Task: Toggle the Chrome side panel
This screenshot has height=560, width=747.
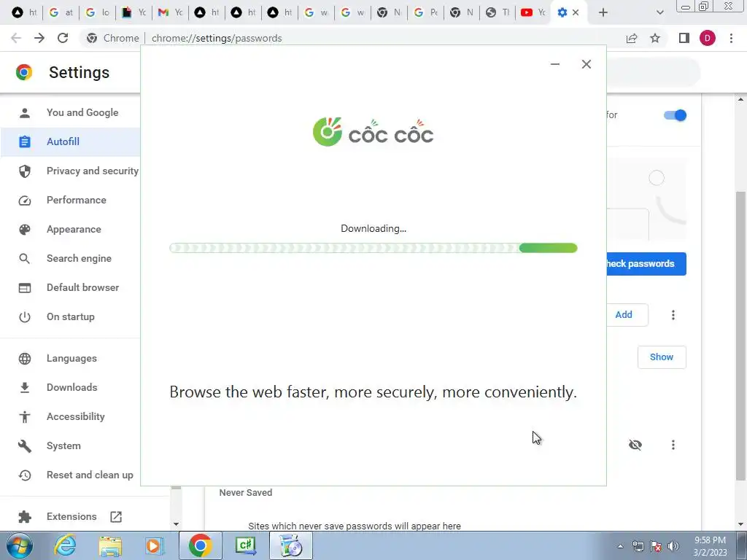Action: 684,38
